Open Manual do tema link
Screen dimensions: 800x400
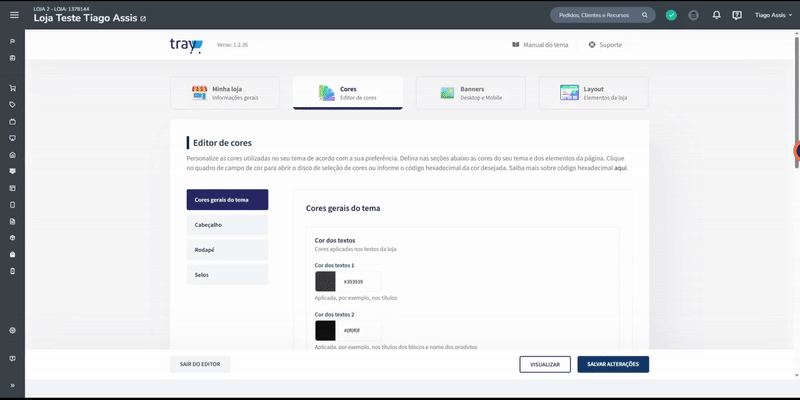pos(540,45)
